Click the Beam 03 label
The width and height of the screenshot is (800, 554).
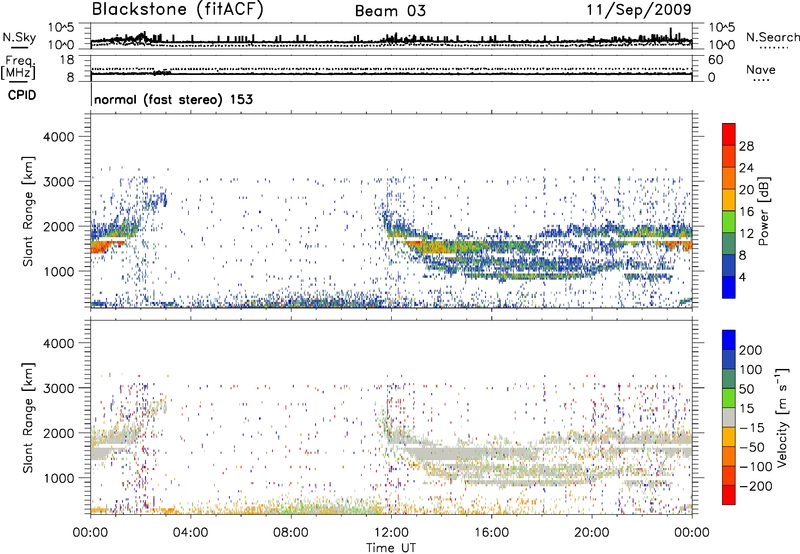coord(390,11)
